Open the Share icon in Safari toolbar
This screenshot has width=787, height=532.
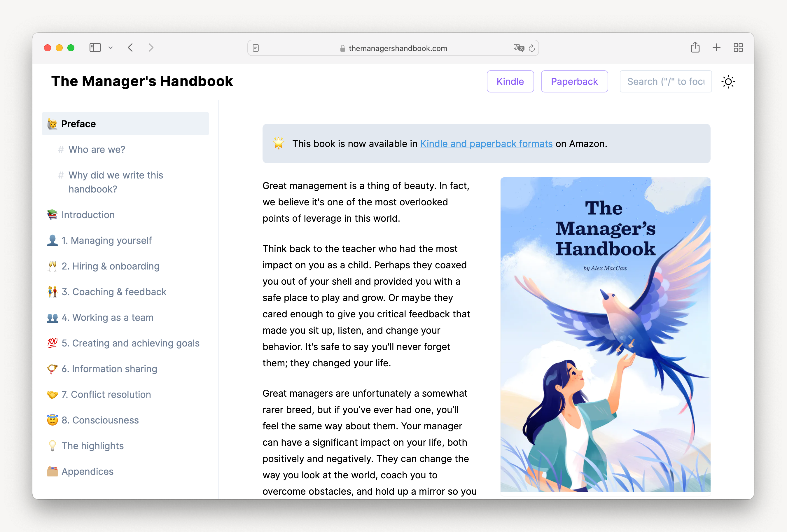(695, 48)
